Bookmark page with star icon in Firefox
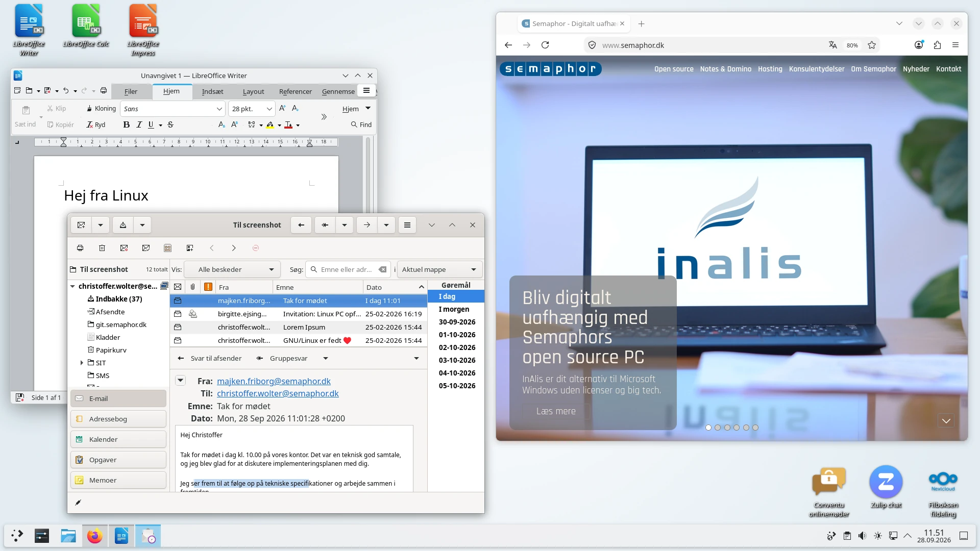980x551 pixels. coord(872,45)
